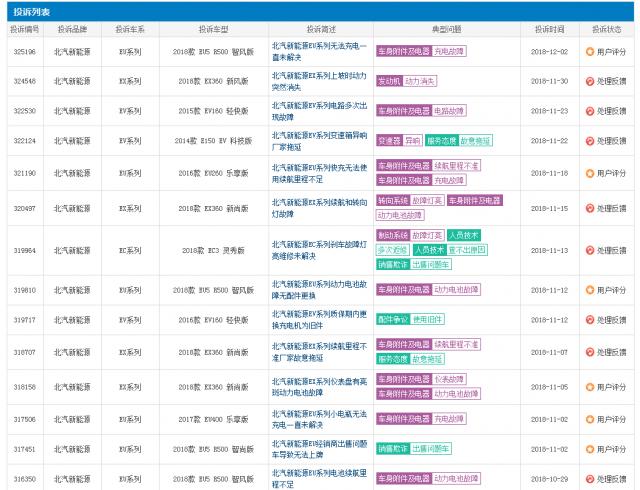This screenshot has width=640, height=490.
Task: Open complaint link about EX系列续航和转向灯故障
Action: pos(319,208)
